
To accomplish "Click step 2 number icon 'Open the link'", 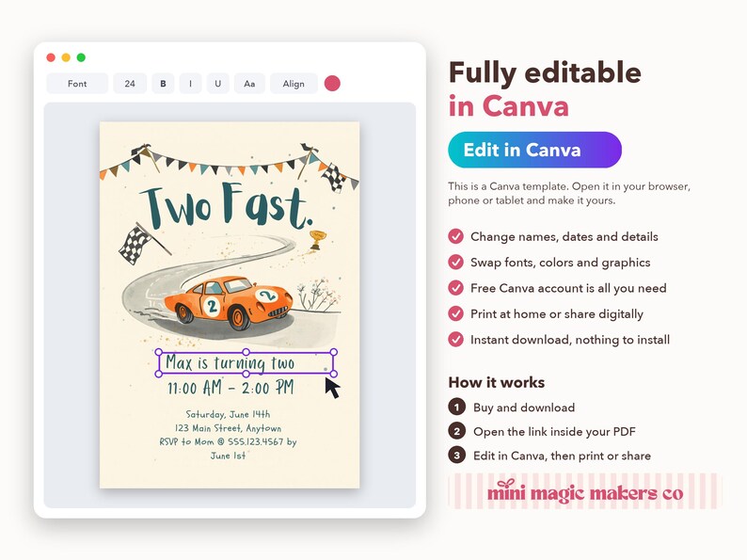I will 456,431.
